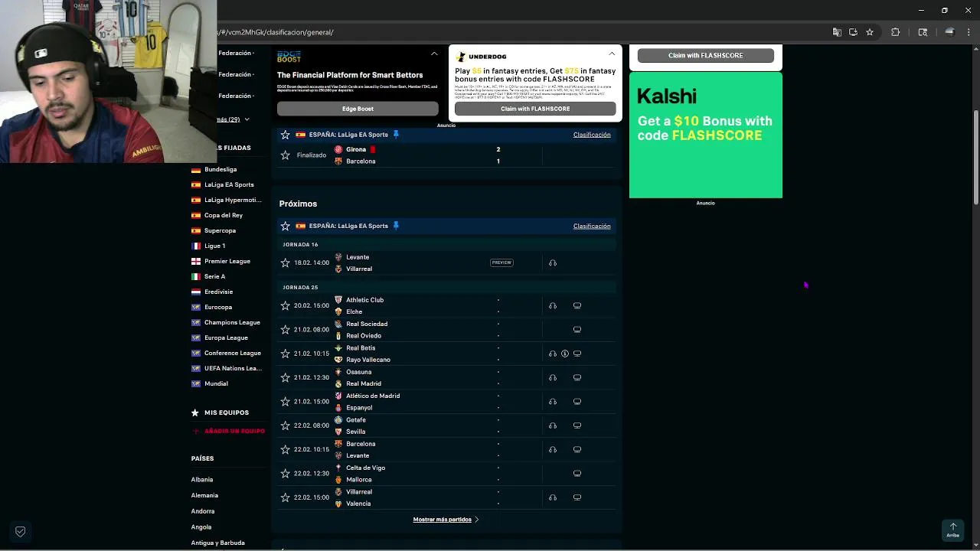Toggle favorite star on finished LaLiga header
This screenshot has width=980, height=551.
(x=286, y=134)
